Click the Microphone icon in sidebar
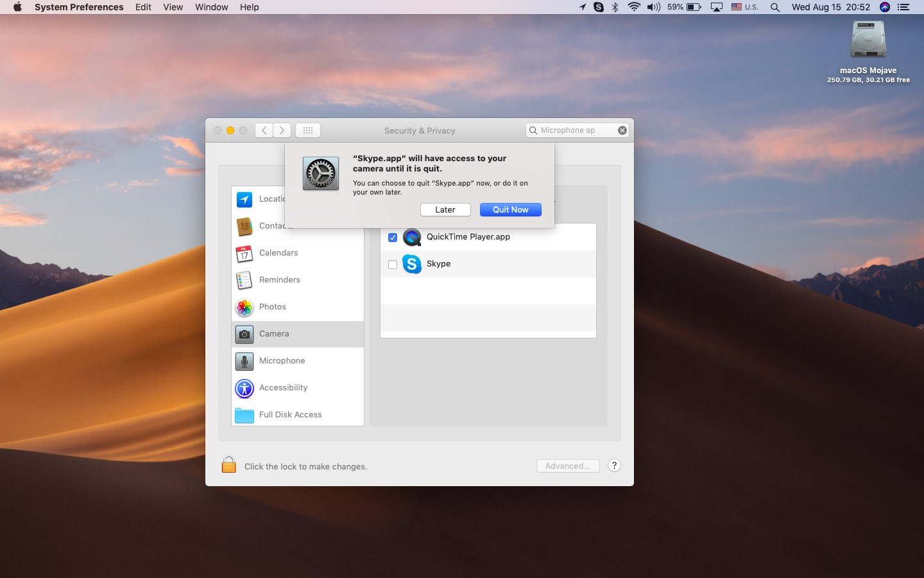The height and width of the screenshot is (578, 924). pos(244,362)
